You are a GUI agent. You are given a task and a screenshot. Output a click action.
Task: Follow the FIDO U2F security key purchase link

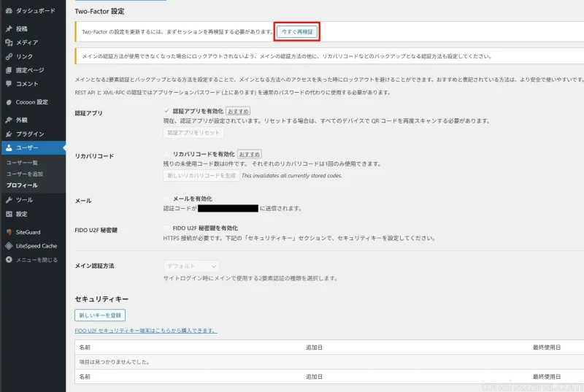(x=146, y=331)
